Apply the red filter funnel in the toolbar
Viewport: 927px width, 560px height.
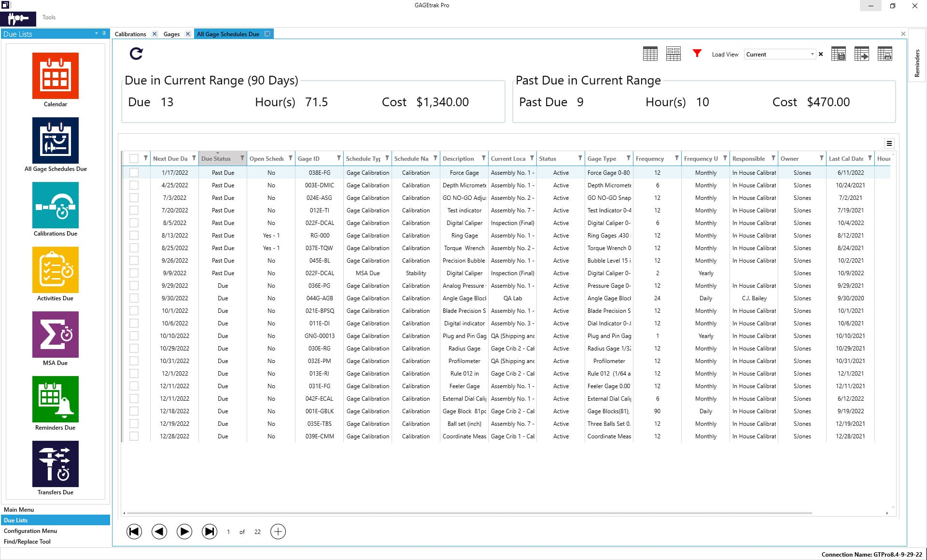697,54
